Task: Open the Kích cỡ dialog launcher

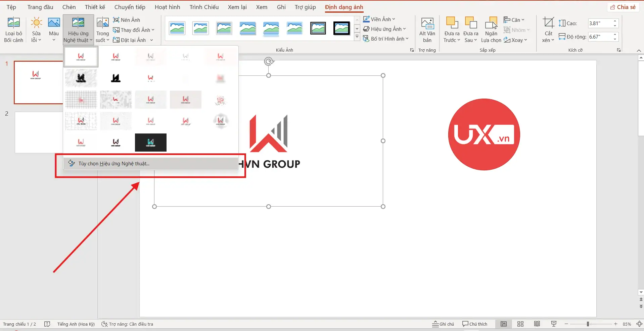Action: (x=619, y=50)
